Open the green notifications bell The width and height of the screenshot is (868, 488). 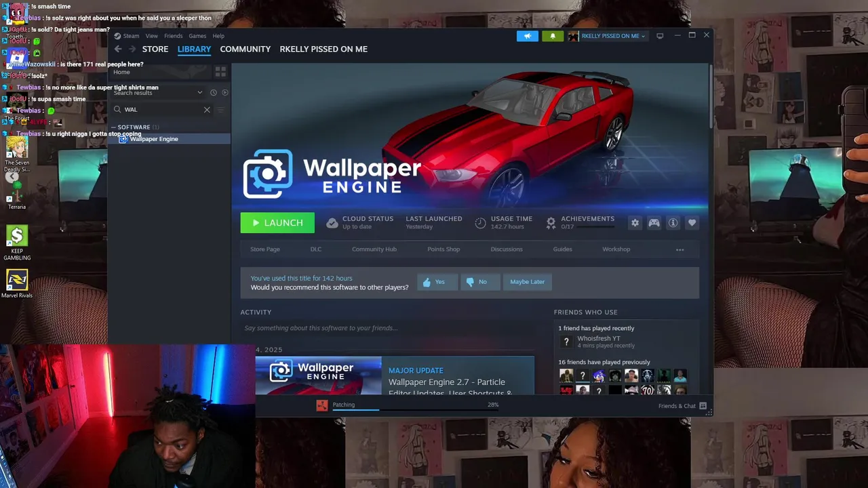pyautogui.click(x=553, y=36)
